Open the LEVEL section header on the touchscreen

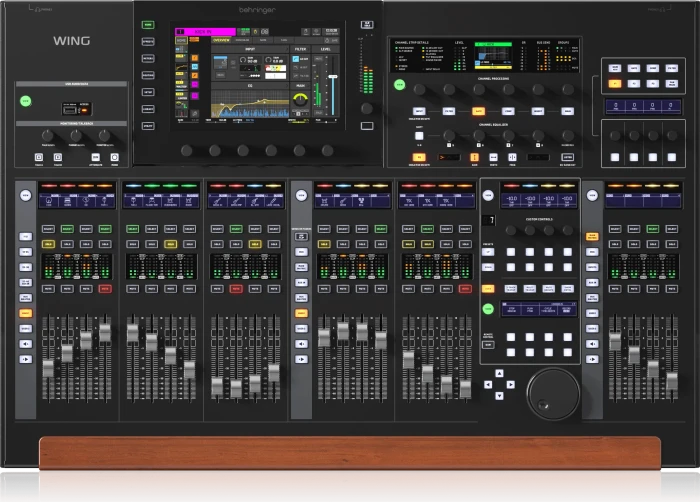tap(325, 49)
